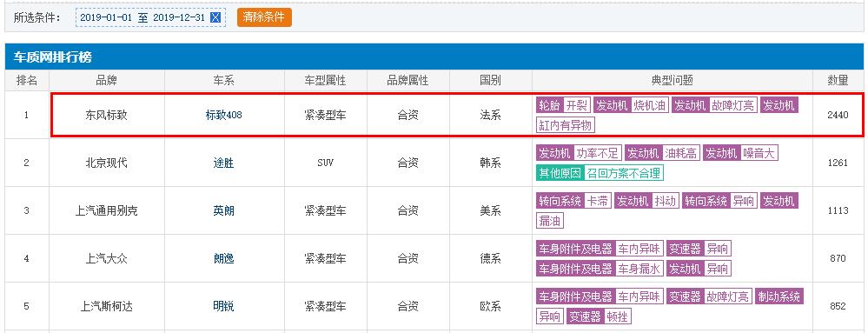Click the 烧机油 issue tag
Screen dimensions: 868x333
[649, 105]
